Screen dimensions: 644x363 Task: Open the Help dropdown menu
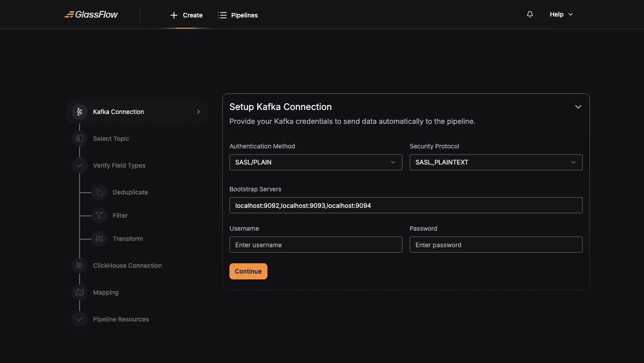pyautogui.click(x=561, y=14)
